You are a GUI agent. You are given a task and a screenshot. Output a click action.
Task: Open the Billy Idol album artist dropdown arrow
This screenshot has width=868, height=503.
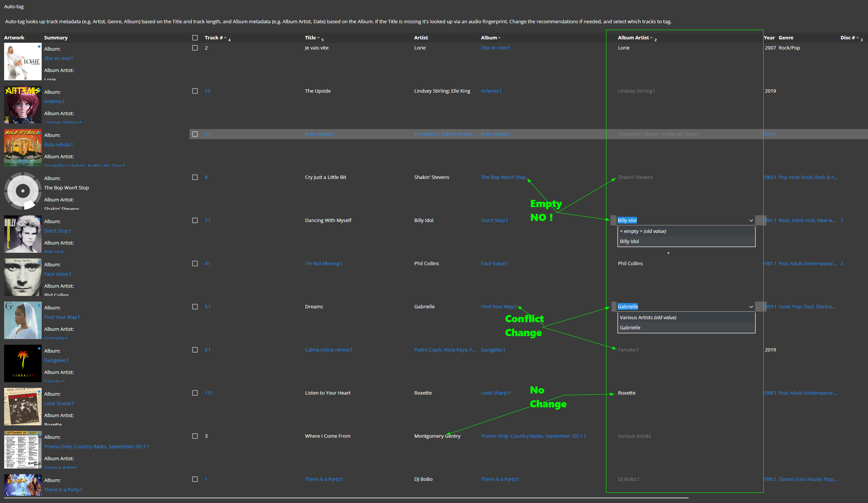(x=751, y=221)
